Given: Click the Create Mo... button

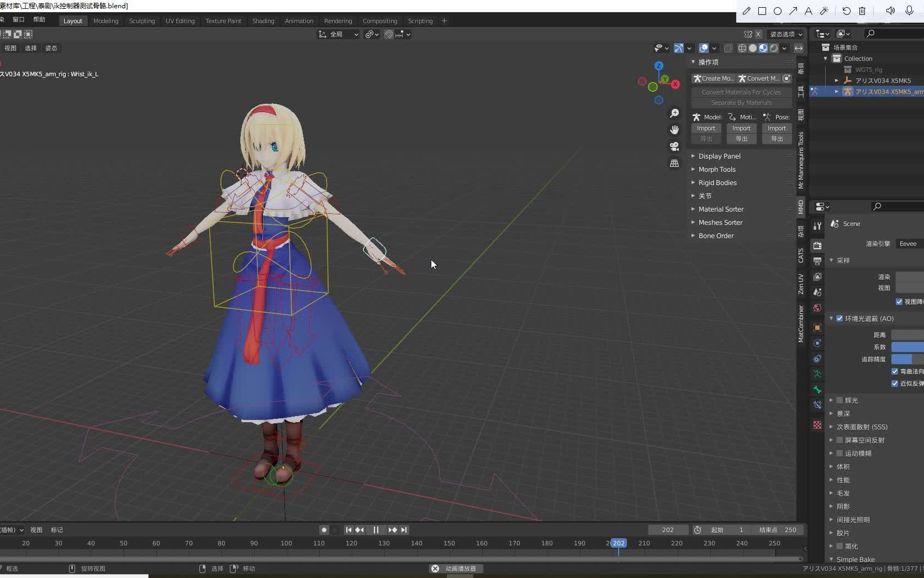Looking at the screenshot, I should click(x=714, y=78).
